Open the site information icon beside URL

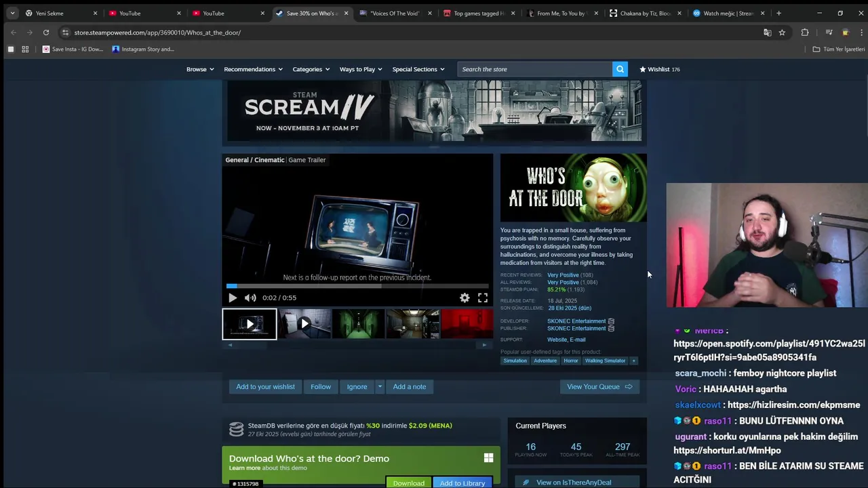(65, 33)
